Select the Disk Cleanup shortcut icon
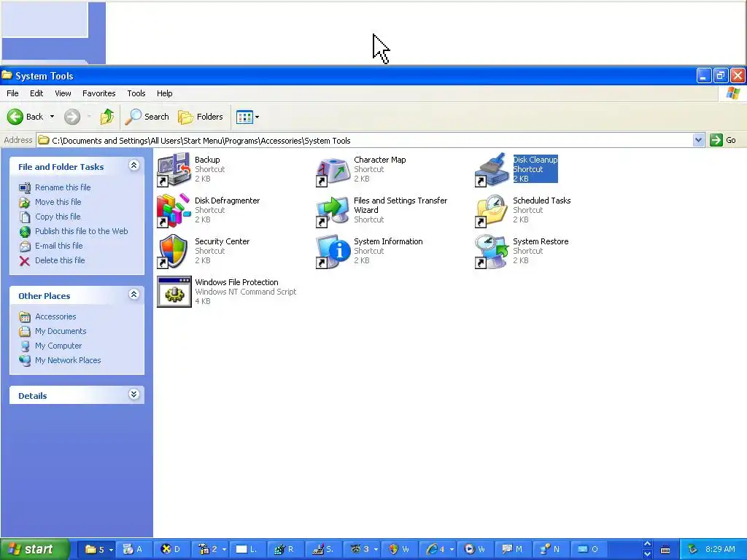 492,169
